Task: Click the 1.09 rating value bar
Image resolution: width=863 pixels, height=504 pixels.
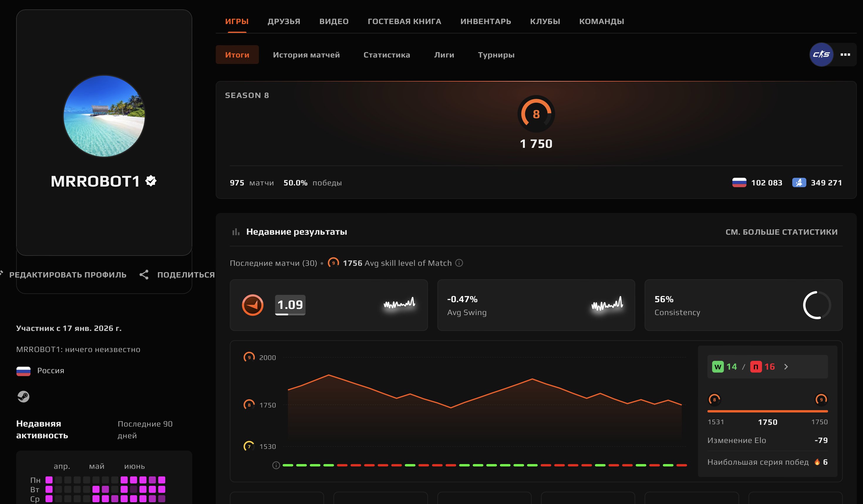Action: (x=290, y=305)
